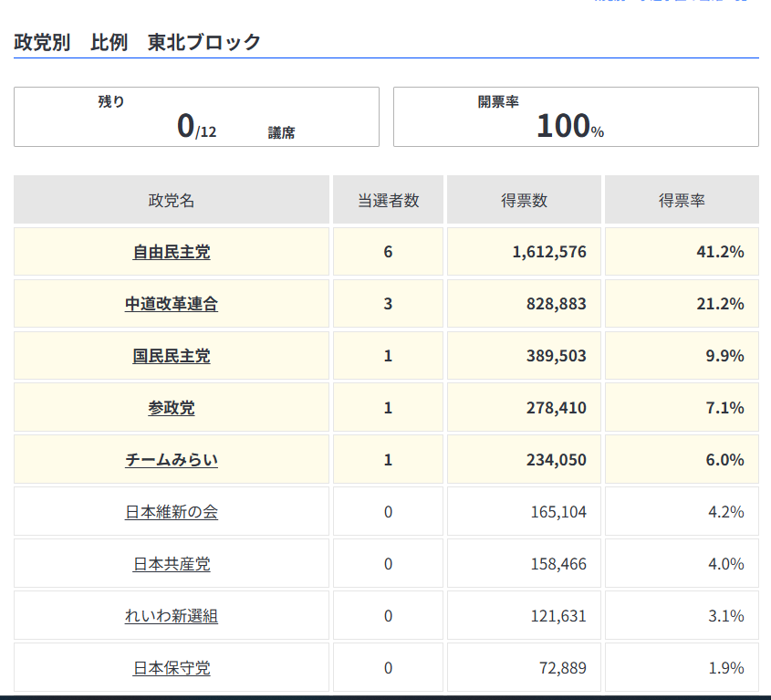Open the チームみらい party detail link
The width and height of the screenshot is (771, 700).
pyautogui.click(x=170, y=459)
